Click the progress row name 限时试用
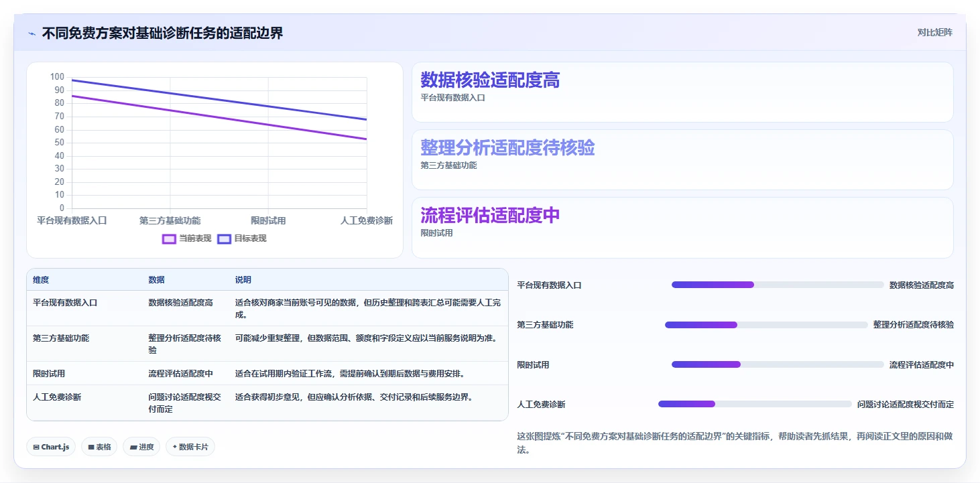Viewport: 980px width, 483px height. [x=534, y=365]
